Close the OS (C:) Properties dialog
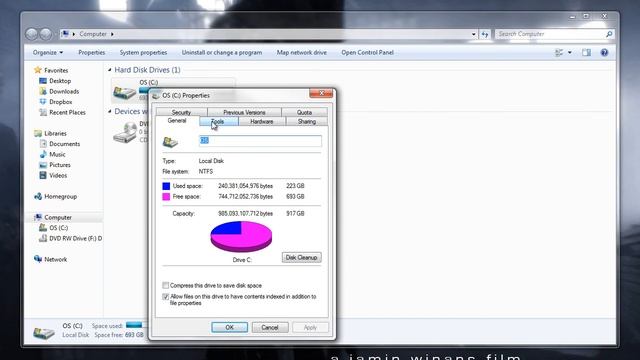This screenshot has height=360, width=640. [321, 93]
